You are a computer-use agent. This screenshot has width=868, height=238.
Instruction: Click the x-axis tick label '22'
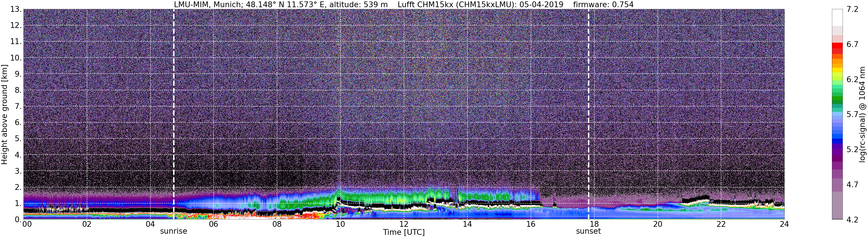tap(721, 224)
